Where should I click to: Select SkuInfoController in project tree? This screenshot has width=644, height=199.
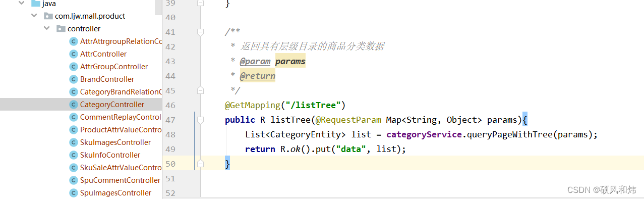point(110,155)
